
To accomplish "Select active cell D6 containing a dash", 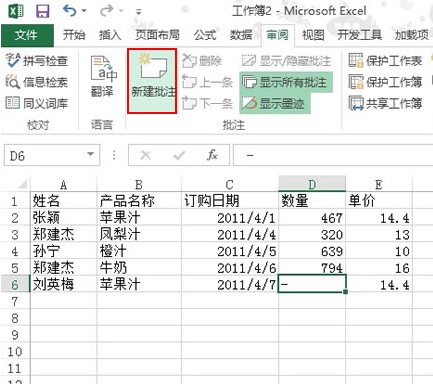I will pyautogui.click(x=312, y=284).
